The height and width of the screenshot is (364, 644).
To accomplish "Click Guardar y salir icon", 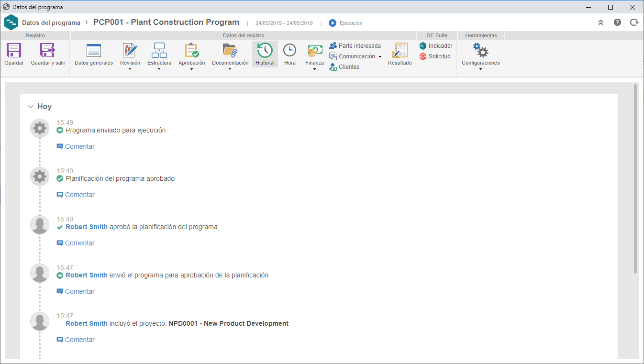I will pyautogui.click(x=48, y=51).
